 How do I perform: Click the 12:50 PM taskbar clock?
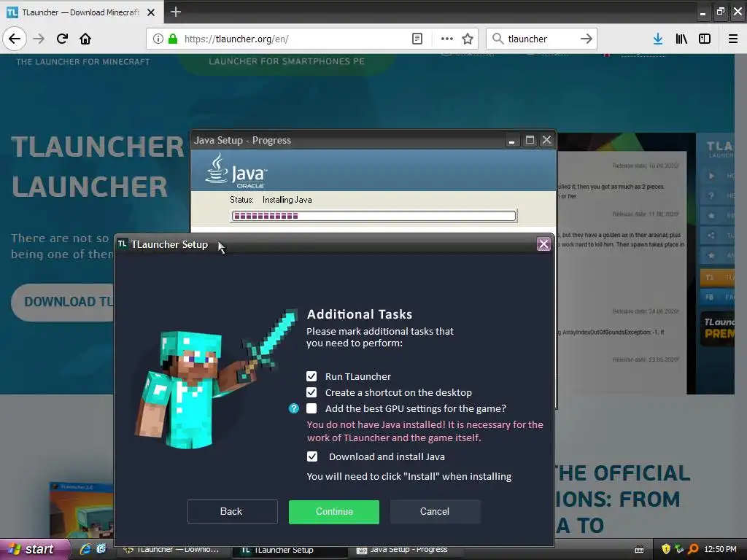click(x=720, y=550)
